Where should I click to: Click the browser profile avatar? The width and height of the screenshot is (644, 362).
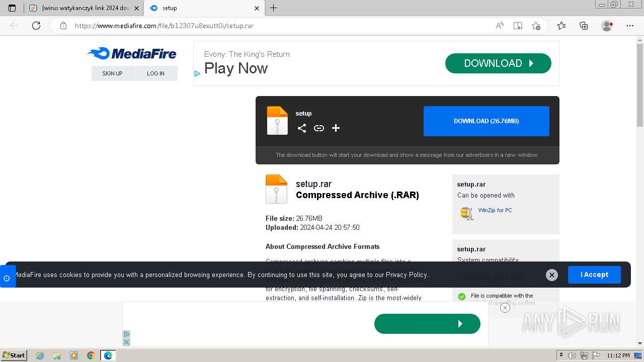click(x=607, y=26)
